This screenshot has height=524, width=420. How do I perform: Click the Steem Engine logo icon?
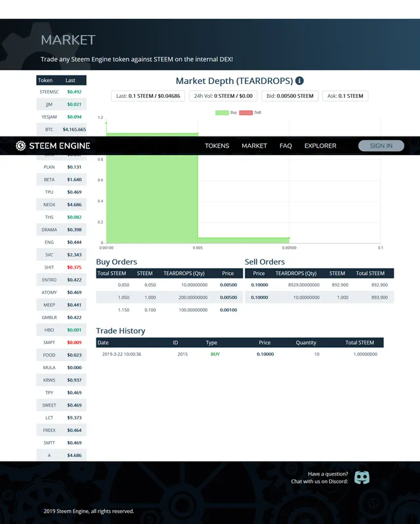(21, 146)
